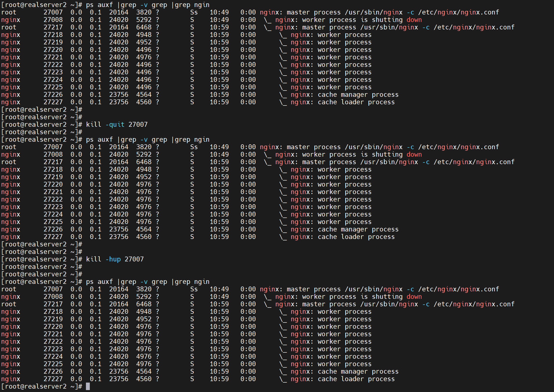Viewport: 554px width, 392px height.
Task: Click '5292' in the top listing's 27008 row
Action: coord(144,20)
